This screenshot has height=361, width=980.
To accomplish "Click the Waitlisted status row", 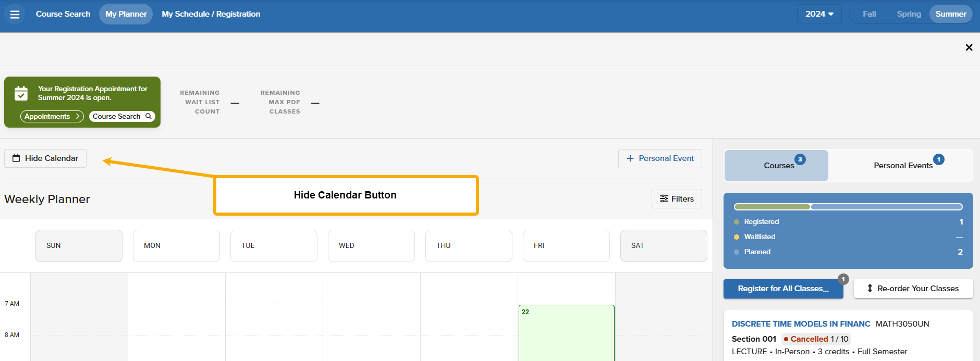I will coord(848,237).
